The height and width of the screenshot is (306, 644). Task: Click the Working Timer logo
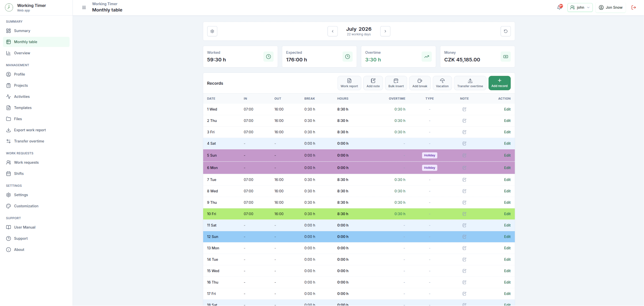click(x=9, y=7)
